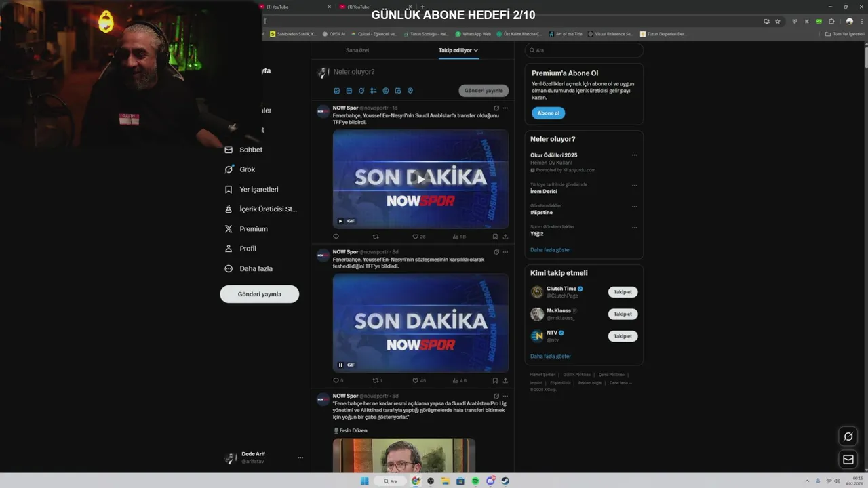Open Grok from the sidebar
This screenshot has height=488, width=868.
pos(240,169)
